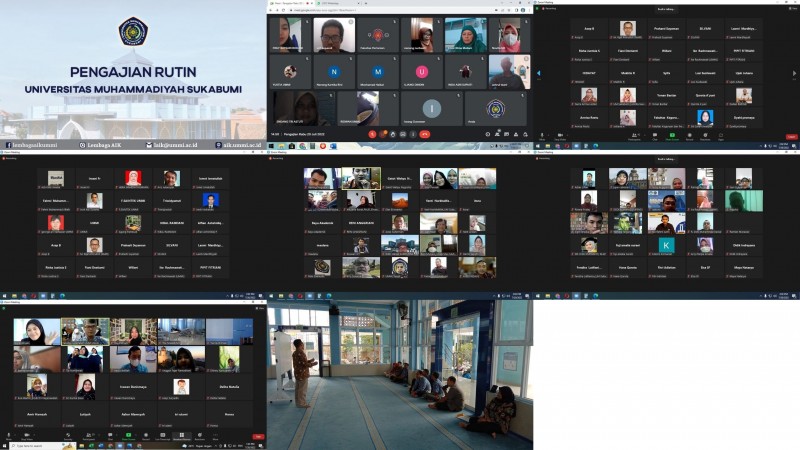Click the red End button in Zoom host toolbar
800x450 pixels.
point(258,437)
